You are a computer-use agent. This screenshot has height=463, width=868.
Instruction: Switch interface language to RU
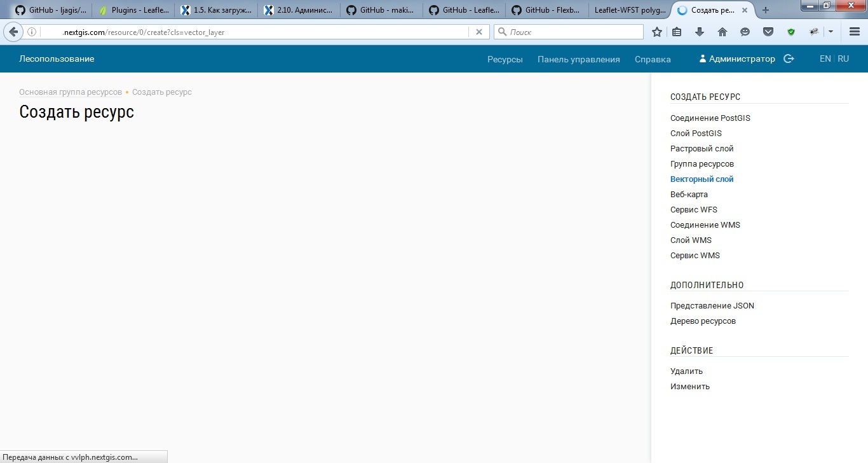coord(843,59)
